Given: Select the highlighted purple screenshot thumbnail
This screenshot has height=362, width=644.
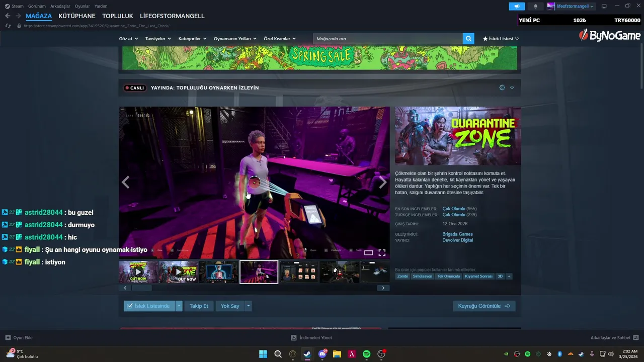Looking at the screenshot, I should [x=259, y=272].
